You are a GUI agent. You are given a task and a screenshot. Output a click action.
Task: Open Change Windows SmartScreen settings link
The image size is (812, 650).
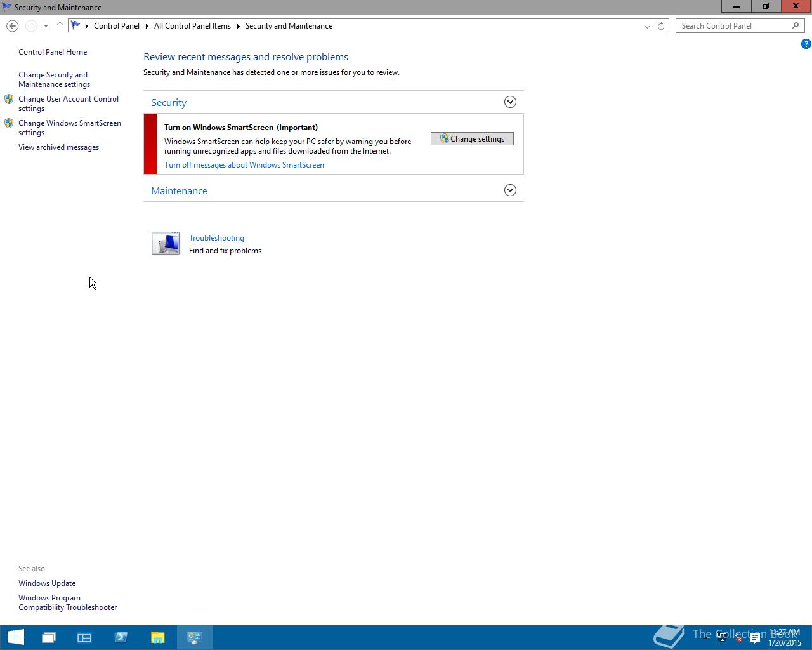click(x=70, y=128)
